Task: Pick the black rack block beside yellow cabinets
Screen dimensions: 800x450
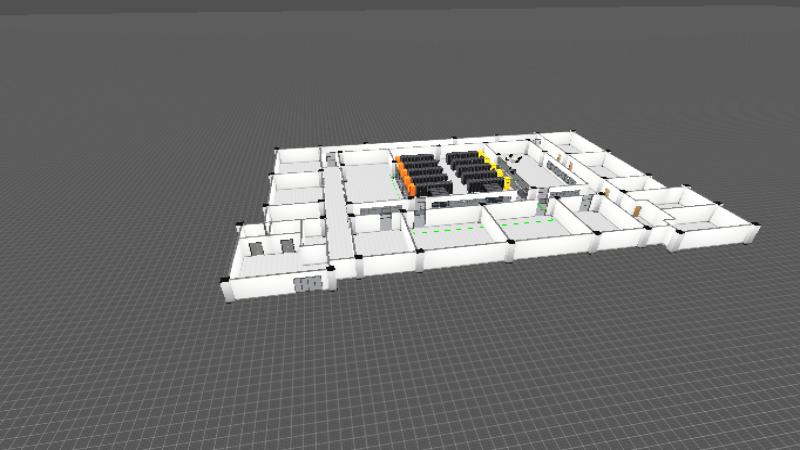Action: [x=473, y=171]
